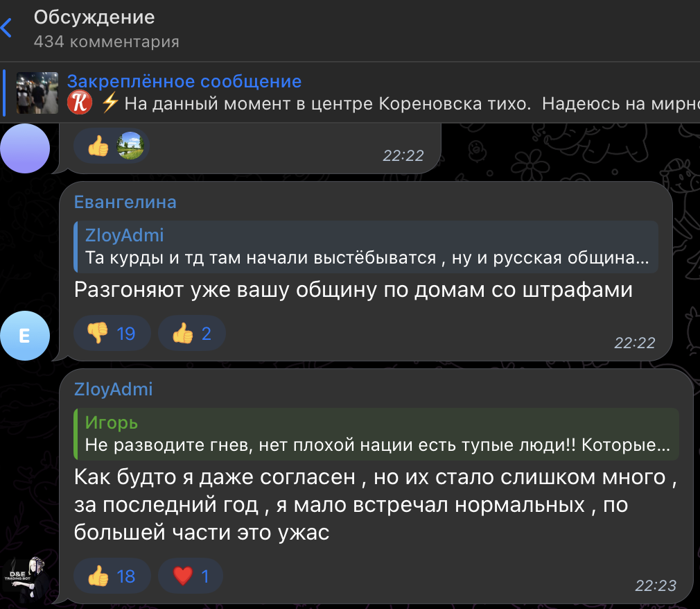
Task: Click the 434 комментария subtitle
Action: pos(106,42)
